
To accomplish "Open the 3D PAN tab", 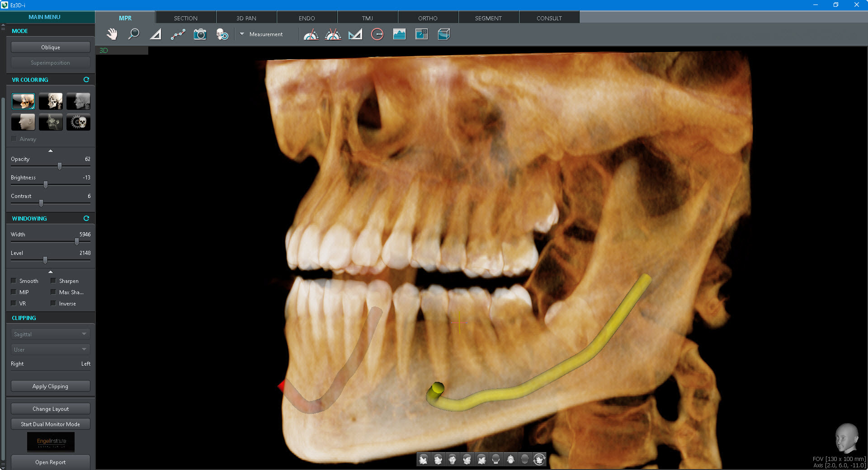I will coord(246,18).
